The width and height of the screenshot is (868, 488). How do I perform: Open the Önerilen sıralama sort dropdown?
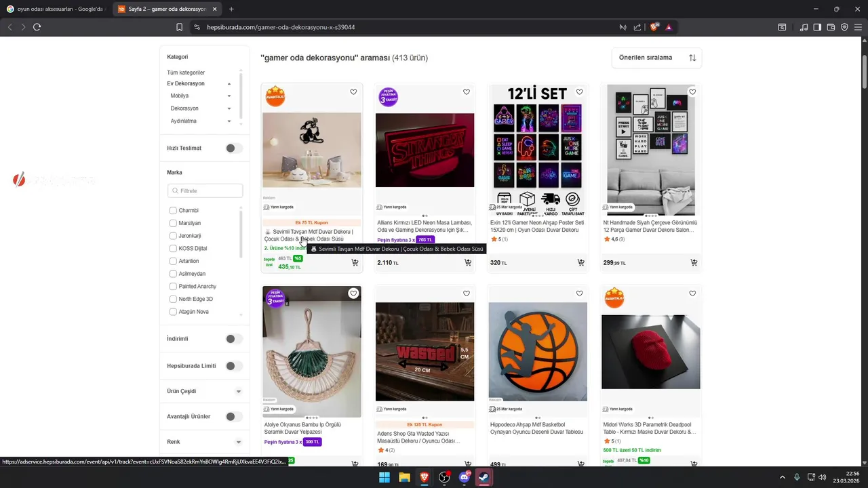coord(656,58)
